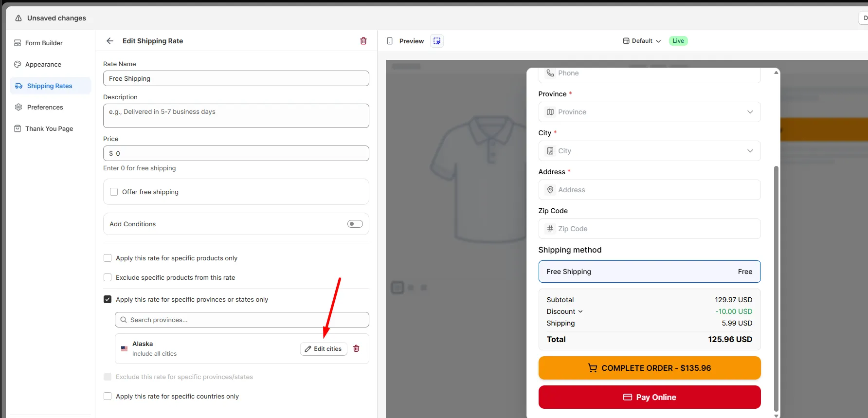This screenshot has width=868, height=418.
Task: Check the Offer free shipping checkbox
Action: coord(114,192)
